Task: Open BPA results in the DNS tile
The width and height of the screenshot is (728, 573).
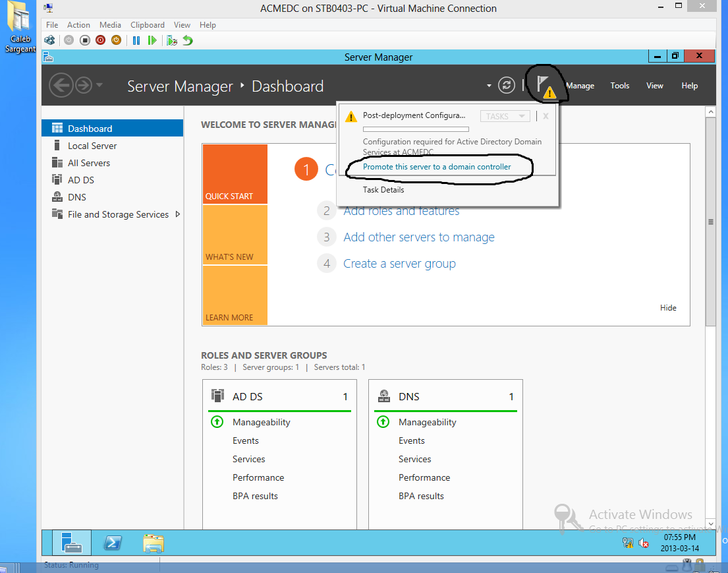Action: tap(421, 497)
